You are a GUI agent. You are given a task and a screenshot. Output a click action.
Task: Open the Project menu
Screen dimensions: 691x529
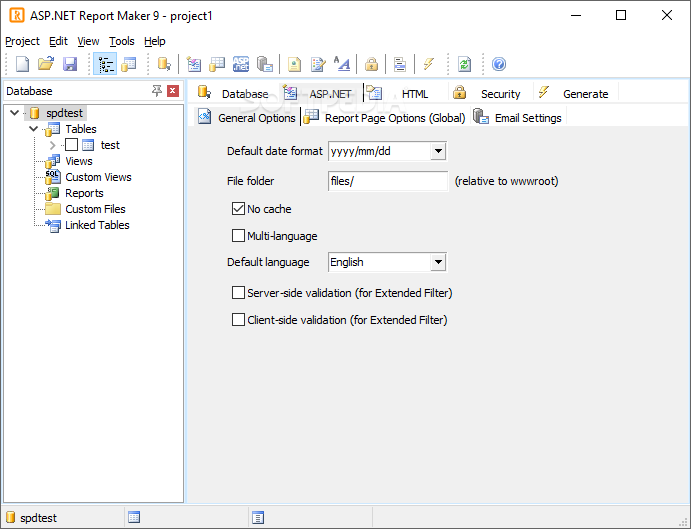point(22,41)
